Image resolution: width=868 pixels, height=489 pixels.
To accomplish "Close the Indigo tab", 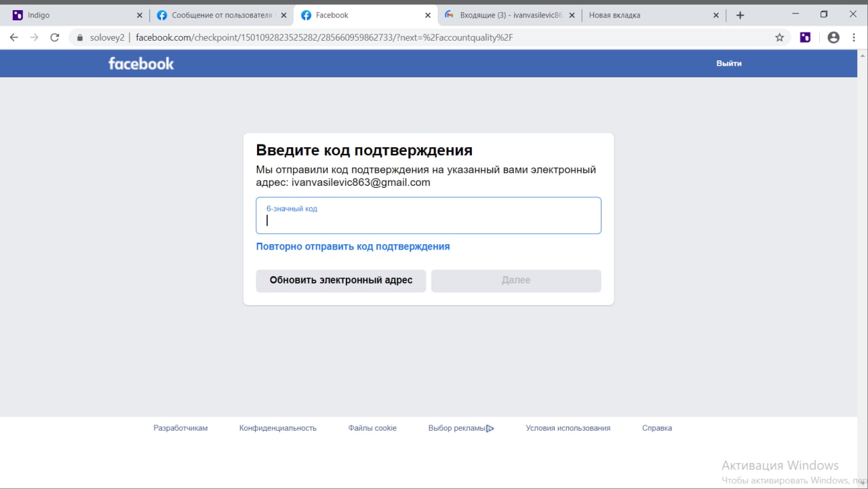I will [140, 15].
